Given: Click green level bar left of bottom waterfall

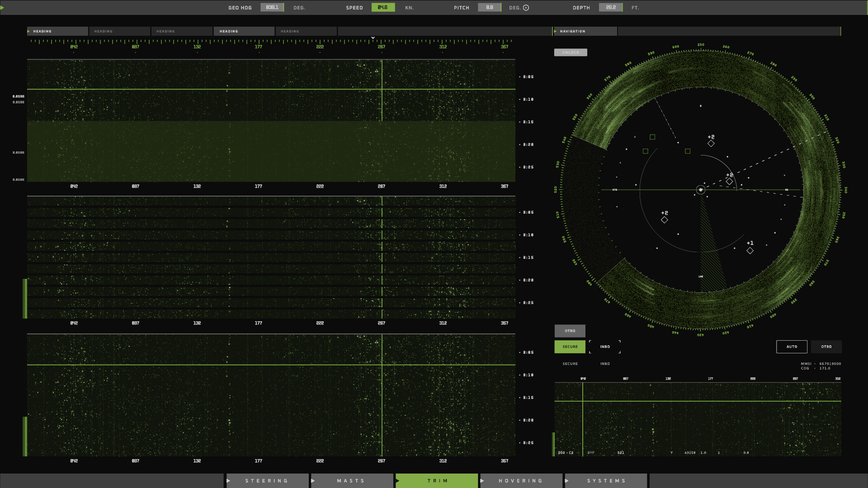Looking at the screenshot, I should [x=25, y=436].
